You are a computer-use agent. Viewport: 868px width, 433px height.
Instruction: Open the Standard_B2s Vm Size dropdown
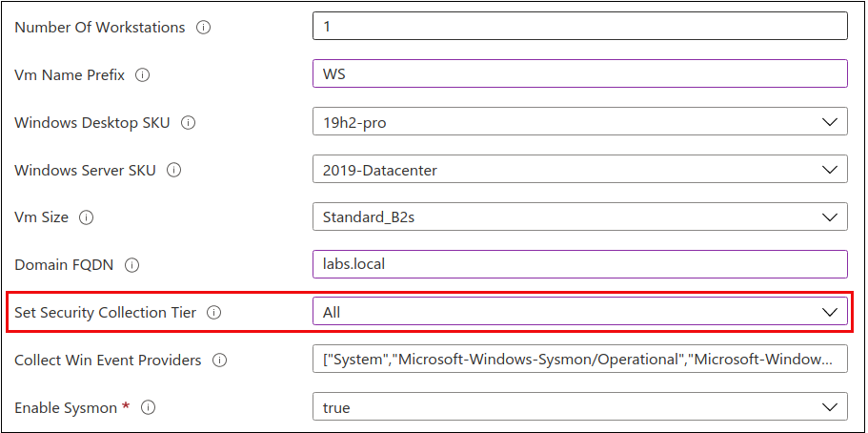click(x=579, y=217)
